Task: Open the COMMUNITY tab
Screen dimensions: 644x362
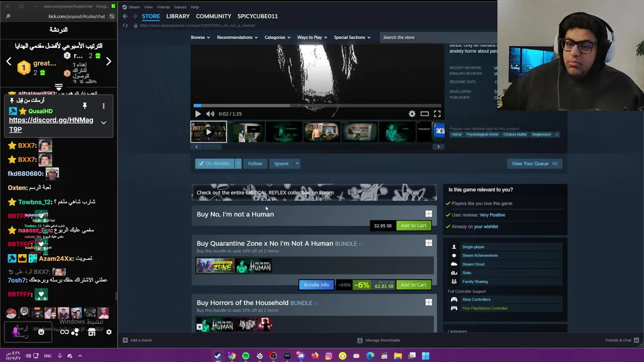Action: (x=213, y=16)
